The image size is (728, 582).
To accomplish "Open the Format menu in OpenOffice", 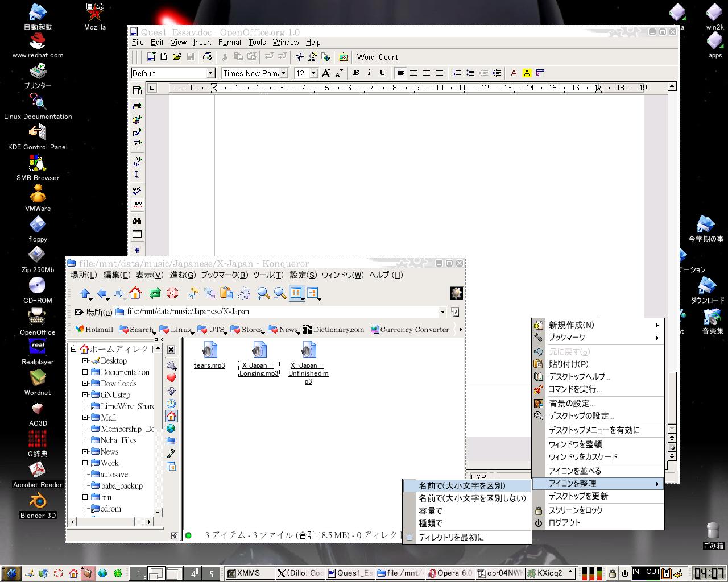I will (230, 42).
